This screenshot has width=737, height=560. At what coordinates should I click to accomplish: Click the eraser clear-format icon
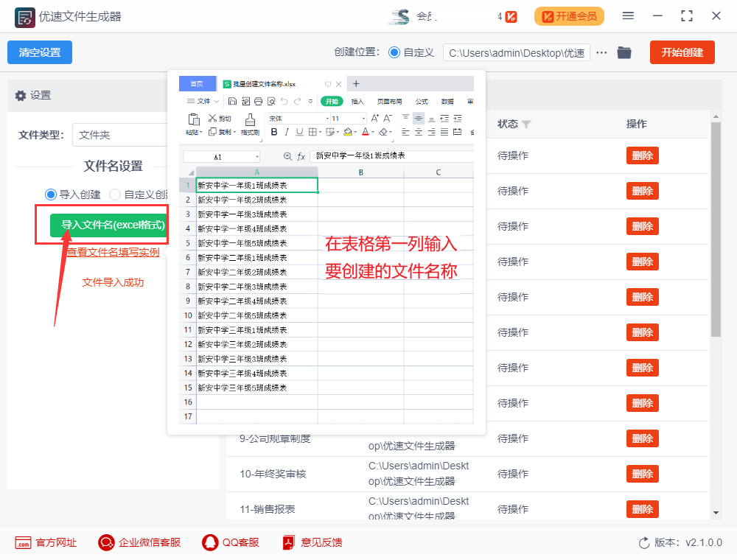point(383,132)
